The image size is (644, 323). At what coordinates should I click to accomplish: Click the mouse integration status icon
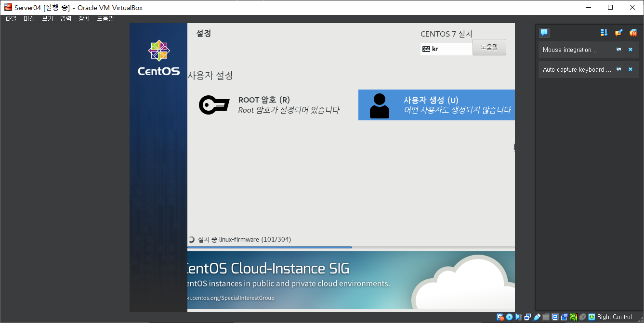582,317
